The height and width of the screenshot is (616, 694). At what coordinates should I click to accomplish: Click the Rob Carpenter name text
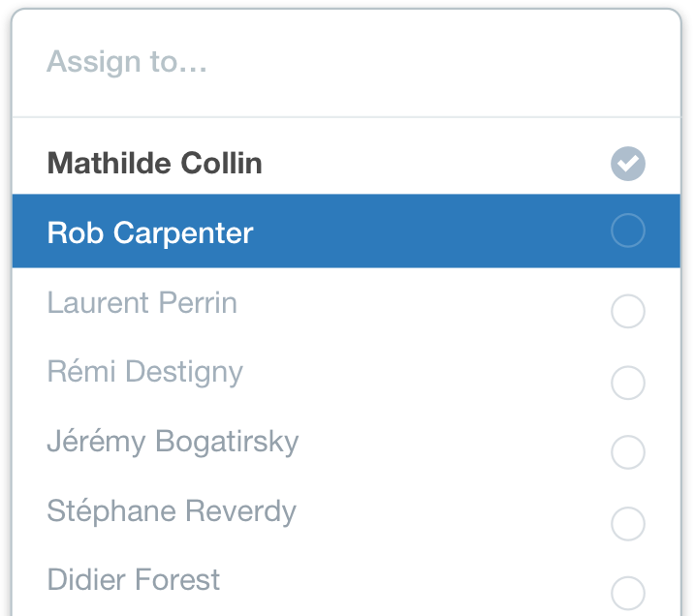click(150, 233)
